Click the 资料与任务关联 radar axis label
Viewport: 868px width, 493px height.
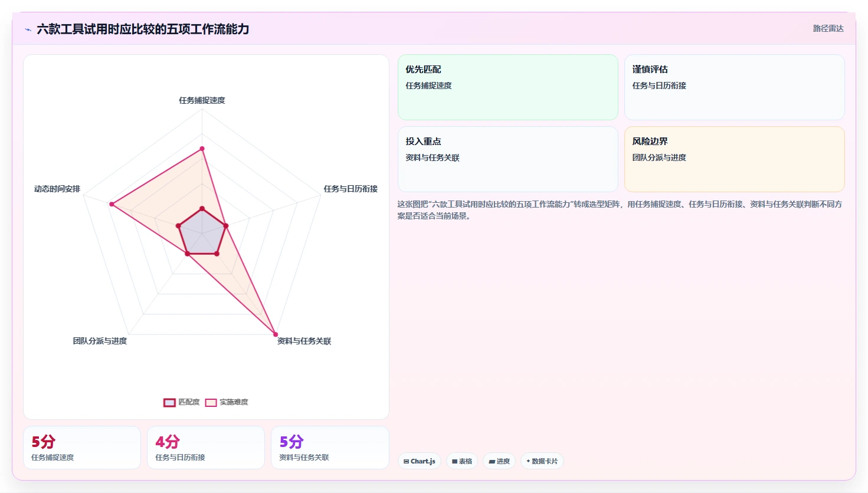(304, 341)
